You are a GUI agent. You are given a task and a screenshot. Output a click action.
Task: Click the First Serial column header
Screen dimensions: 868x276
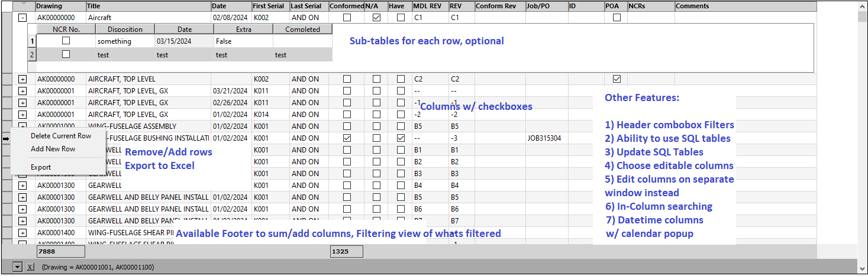[x=270, y=6]
